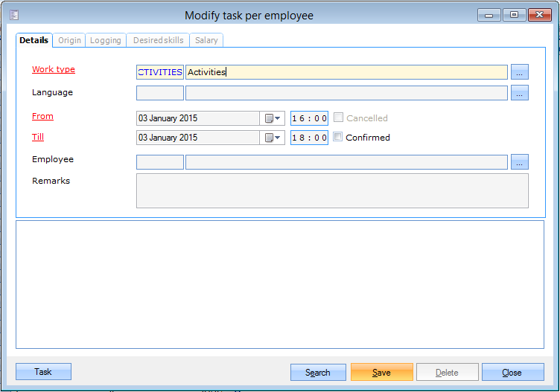Click the Work type red label link

pos(54,70)
